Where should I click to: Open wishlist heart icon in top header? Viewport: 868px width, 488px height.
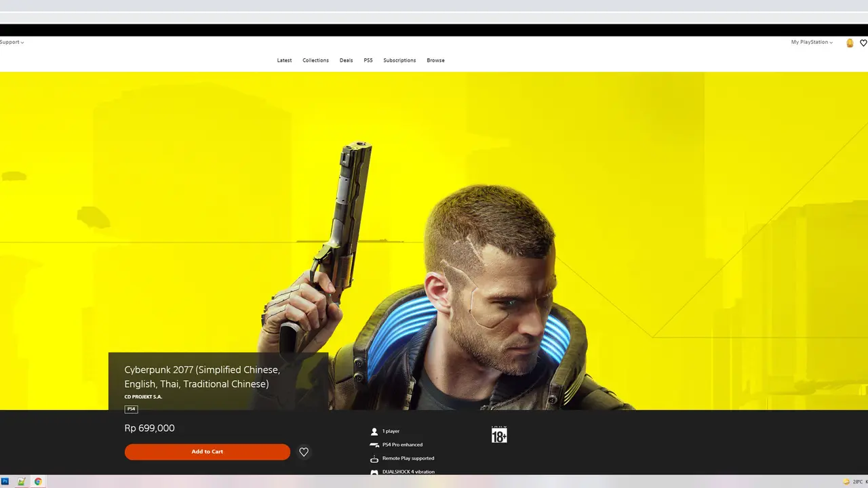(863, 43)
